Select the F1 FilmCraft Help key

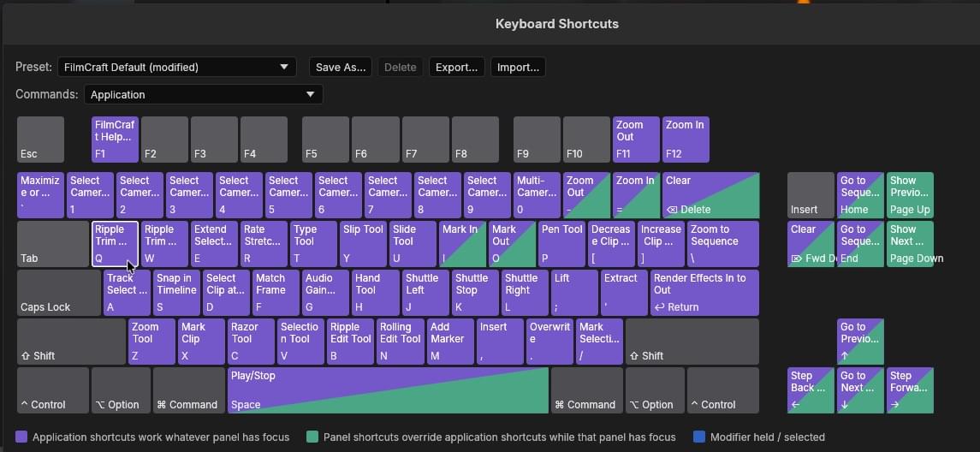point(115,140)
